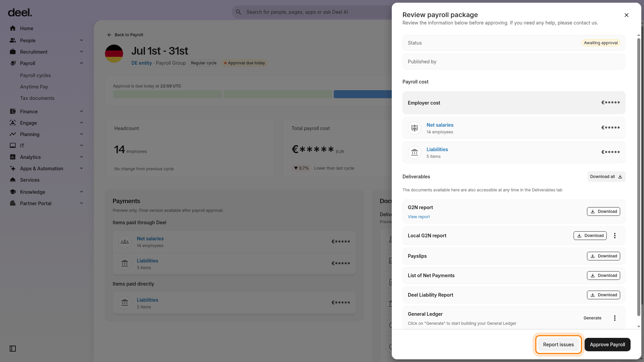Download the Deel Liability Report
The image size is (644, 362).
click(x=603, y=295)
